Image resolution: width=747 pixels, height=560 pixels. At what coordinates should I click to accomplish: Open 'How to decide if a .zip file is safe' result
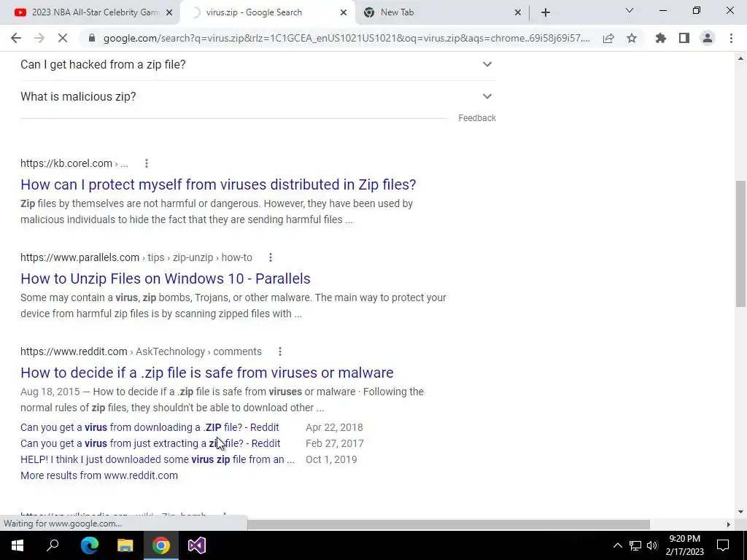point(206,373)
